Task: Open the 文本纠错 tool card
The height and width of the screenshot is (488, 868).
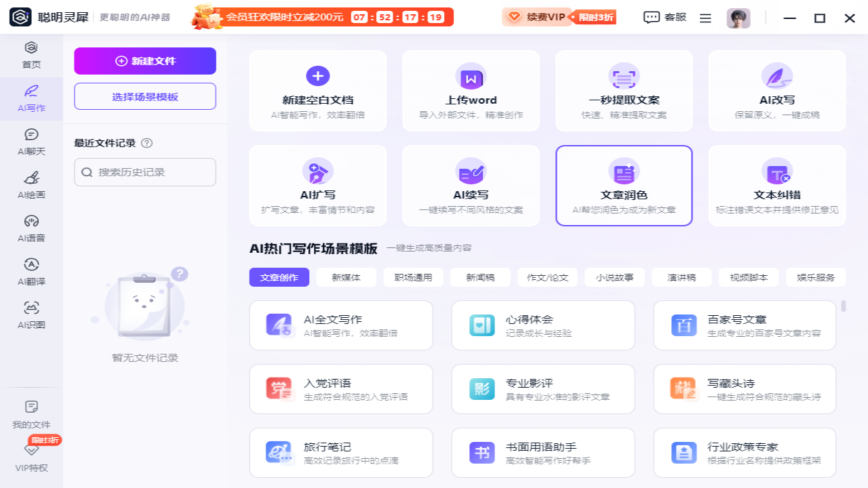Action: 777,185
